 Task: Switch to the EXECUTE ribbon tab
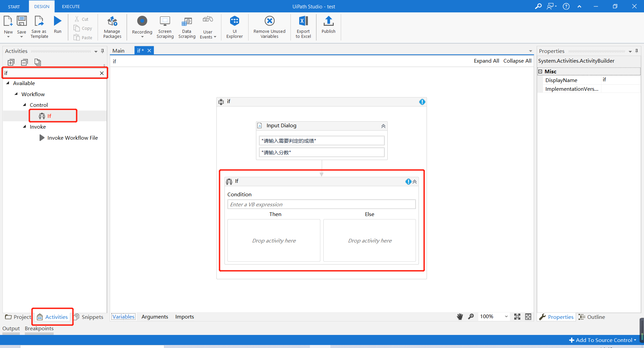point(70,6)
